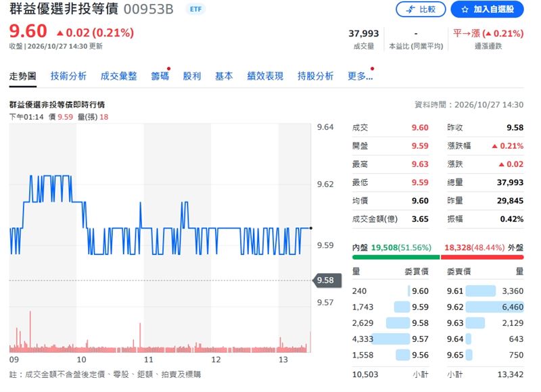The image size is (541, 392).
Task: Go to the 股利 tab
Action: pos(192,76)
